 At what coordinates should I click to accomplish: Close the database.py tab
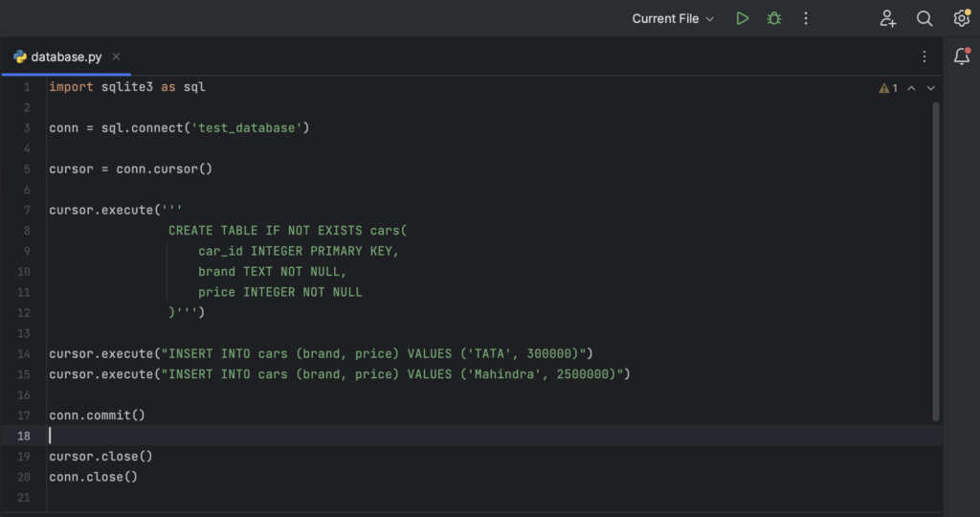point(116,56)
